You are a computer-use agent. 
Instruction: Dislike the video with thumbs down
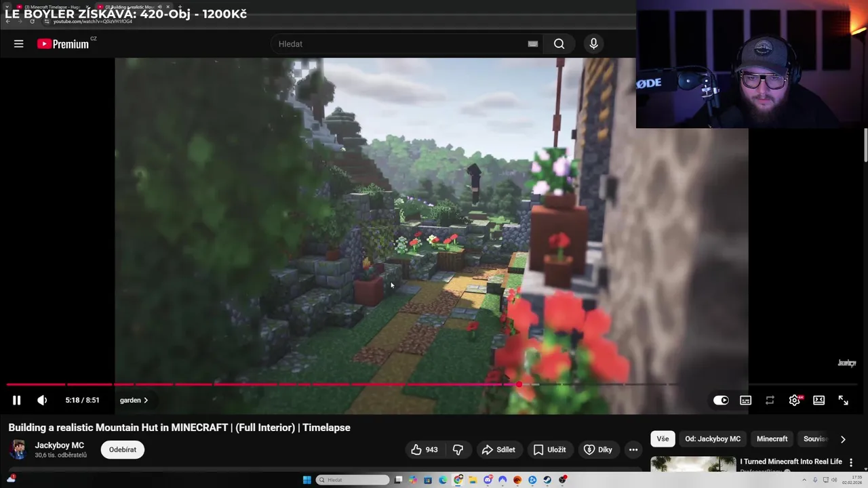pyautogui.click(x=458, y=449)
